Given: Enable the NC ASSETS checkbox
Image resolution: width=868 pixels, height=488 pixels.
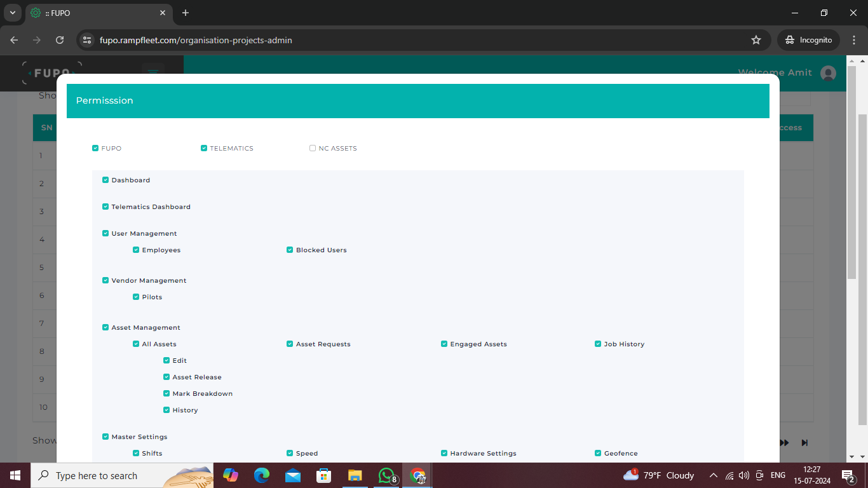Looking at the screenshot, I should click(x=312, y=147).
